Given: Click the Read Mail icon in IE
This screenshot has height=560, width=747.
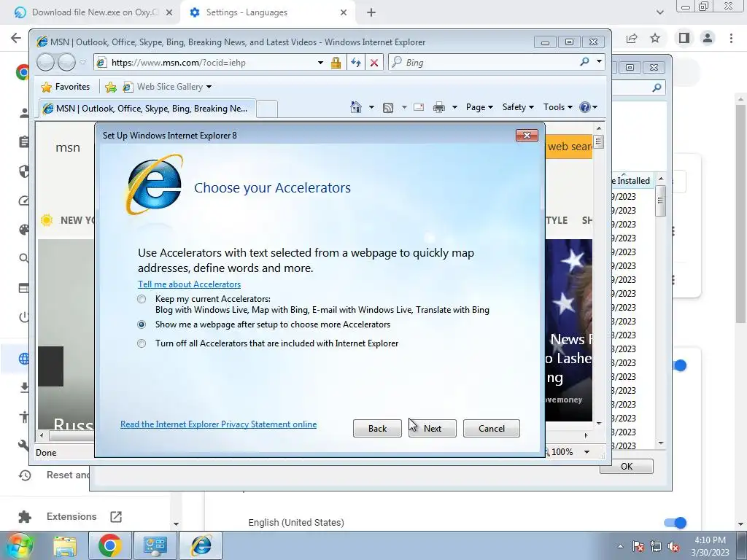Looking at the screenshot, I should 419,108.
